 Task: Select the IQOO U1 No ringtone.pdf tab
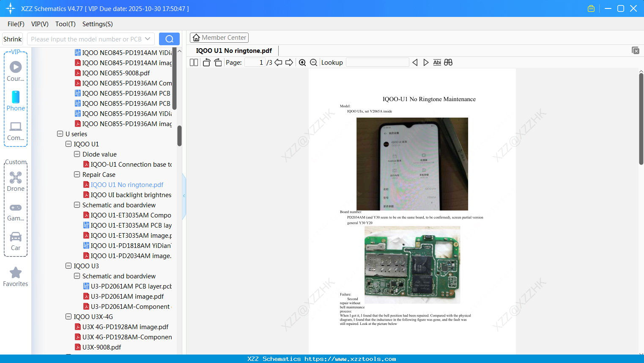point(234,51)
